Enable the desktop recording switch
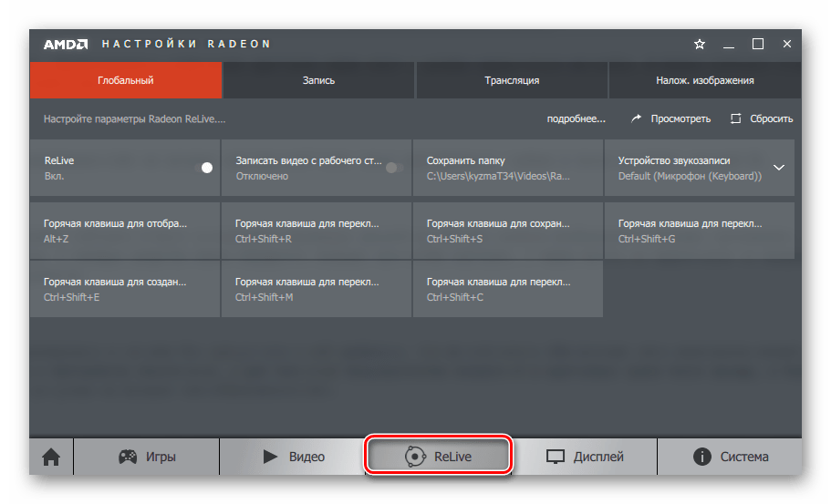The image size is (831, 504). click(394, 168)
